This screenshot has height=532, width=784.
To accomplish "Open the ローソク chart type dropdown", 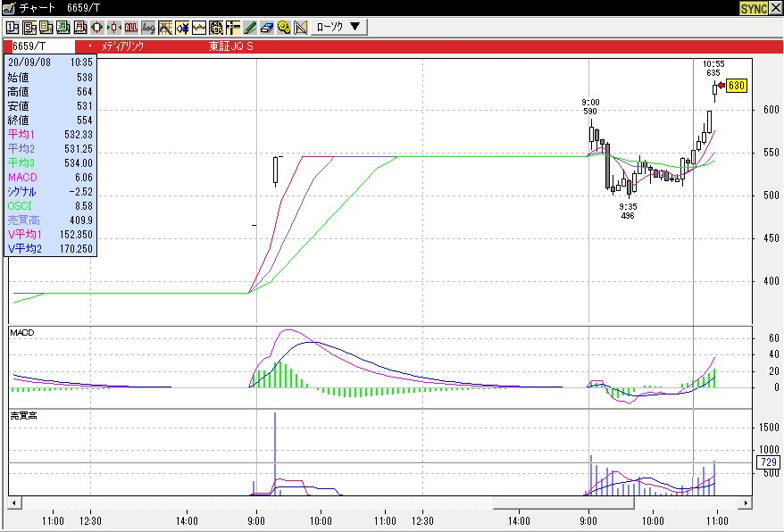I will click(340, 27).
